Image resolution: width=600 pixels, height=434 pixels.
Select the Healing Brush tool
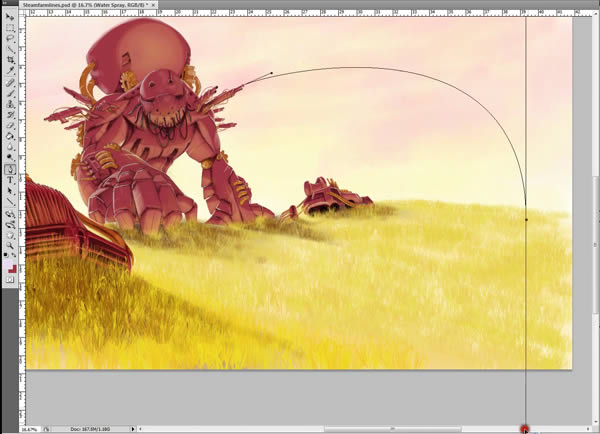coord(10,82)
